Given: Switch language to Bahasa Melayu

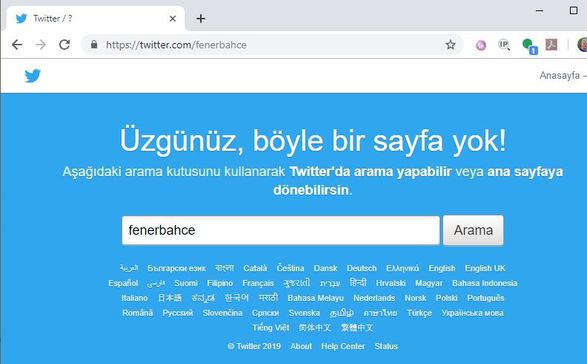Looking at the screenshot, I should click(x=316, y=298).
